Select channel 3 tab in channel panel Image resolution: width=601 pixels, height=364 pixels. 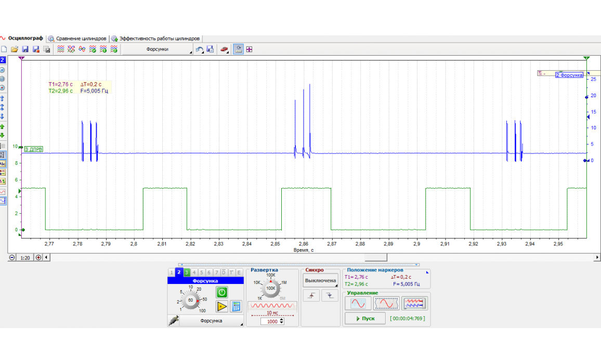click(x=187, y=272)
